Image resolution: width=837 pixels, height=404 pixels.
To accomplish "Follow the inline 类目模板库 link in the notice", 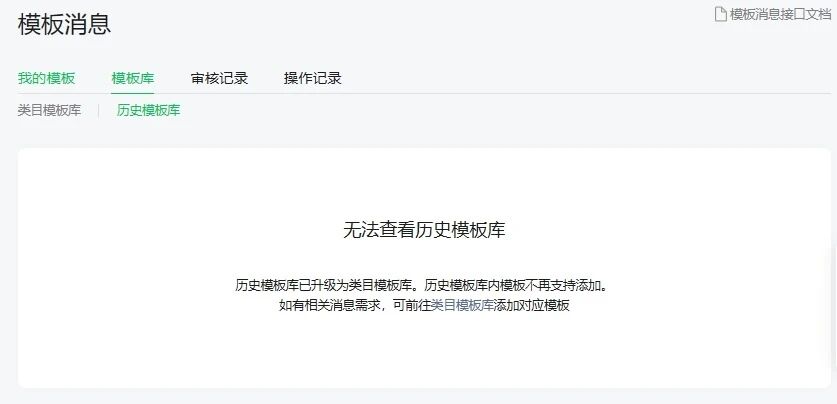I will tap(462, 306).
